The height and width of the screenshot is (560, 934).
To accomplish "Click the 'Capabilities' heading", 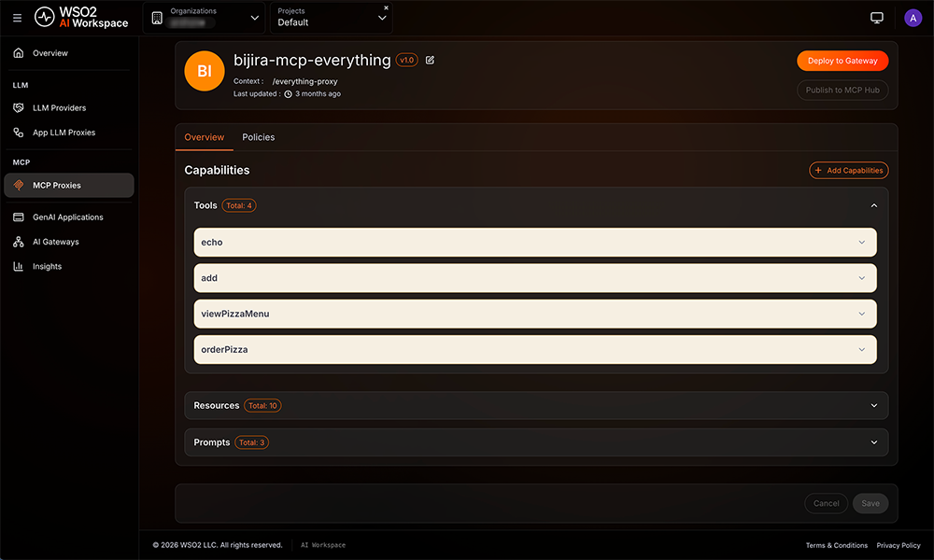I will 217,170.
